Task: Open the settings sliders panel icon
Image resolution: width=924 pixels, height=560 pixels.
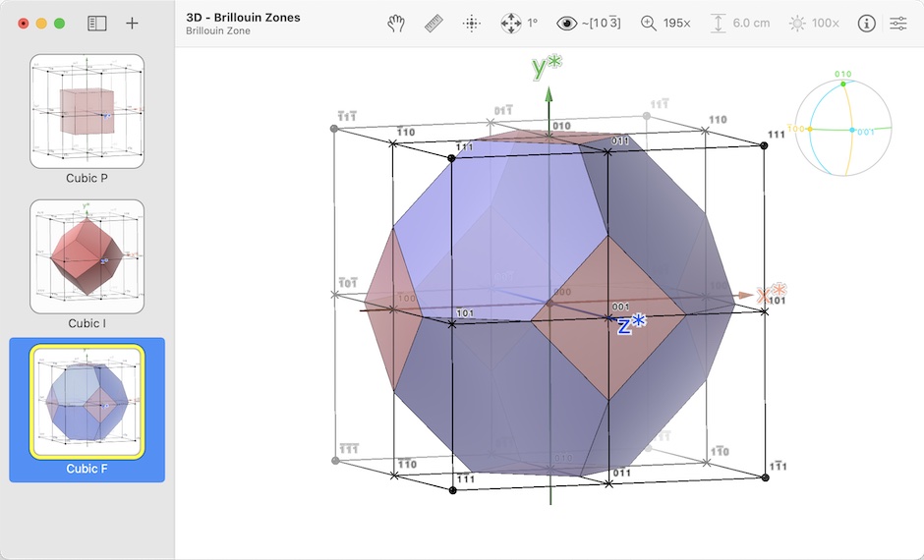Action: click(898, 24)
